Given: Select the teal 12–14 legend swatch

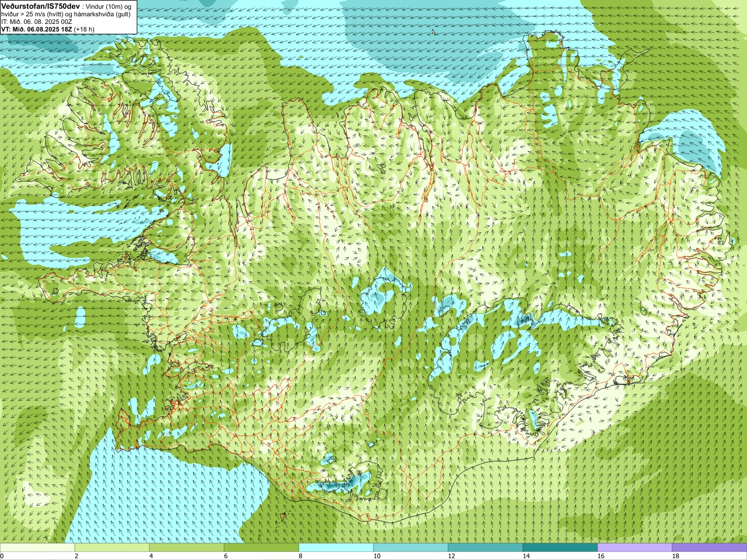Looking at the screenshot, I should click(x=486, y=548).
